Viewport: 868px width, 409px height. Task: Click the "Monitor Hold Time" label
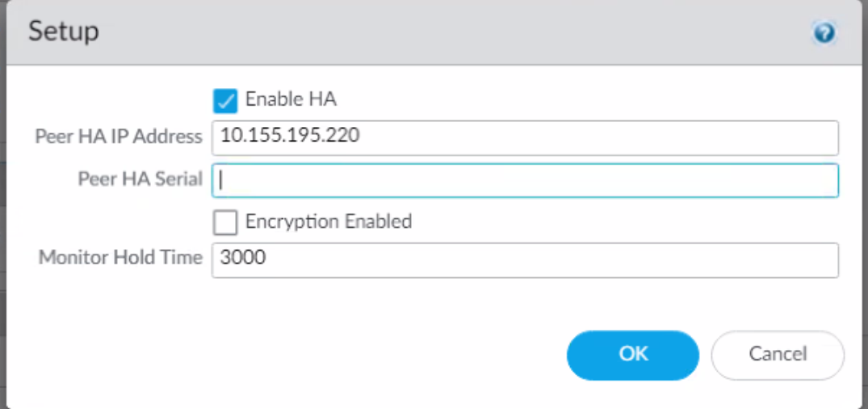(120, 258)
